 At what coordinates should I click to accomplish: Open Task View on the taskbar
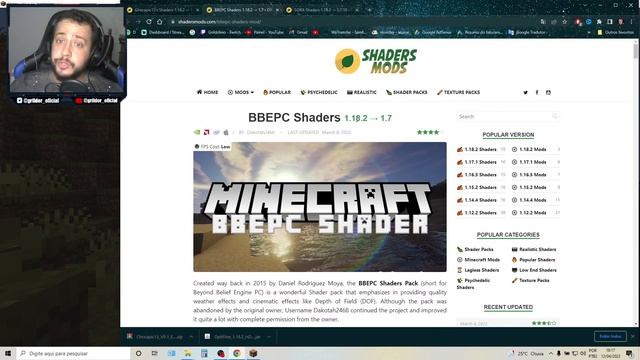(155, 353)
